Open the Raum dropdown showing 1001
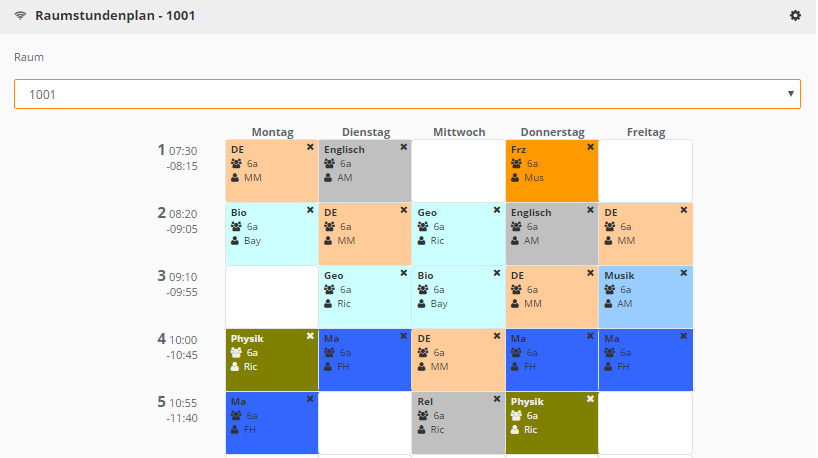This screenshot has width=818, height=458. point(407,94)
